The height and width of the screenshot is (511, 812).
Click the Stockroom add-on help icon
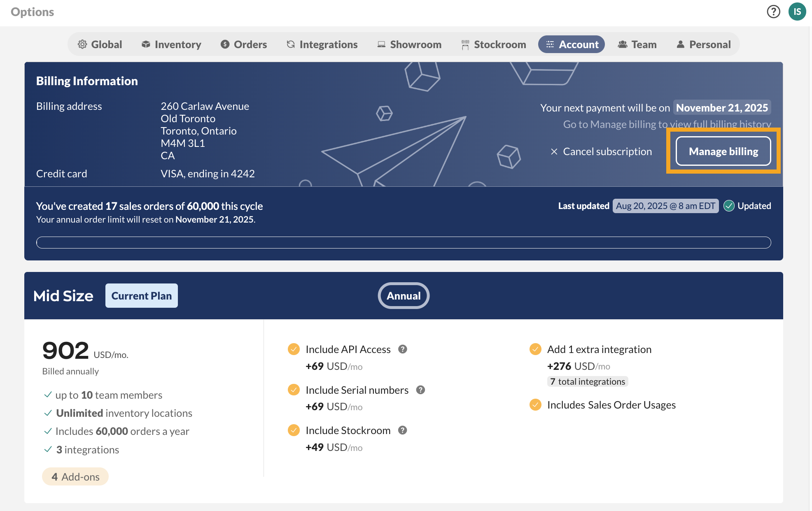click(402, 430)
